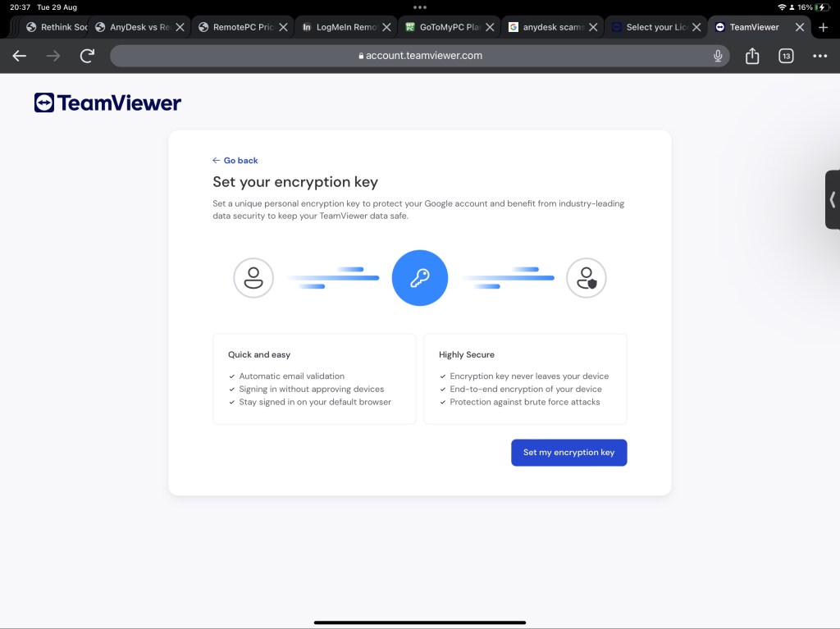Screen dimensions: 840x629
Task: Close the LogMeIn Remo tab
Action: point(387,27)
